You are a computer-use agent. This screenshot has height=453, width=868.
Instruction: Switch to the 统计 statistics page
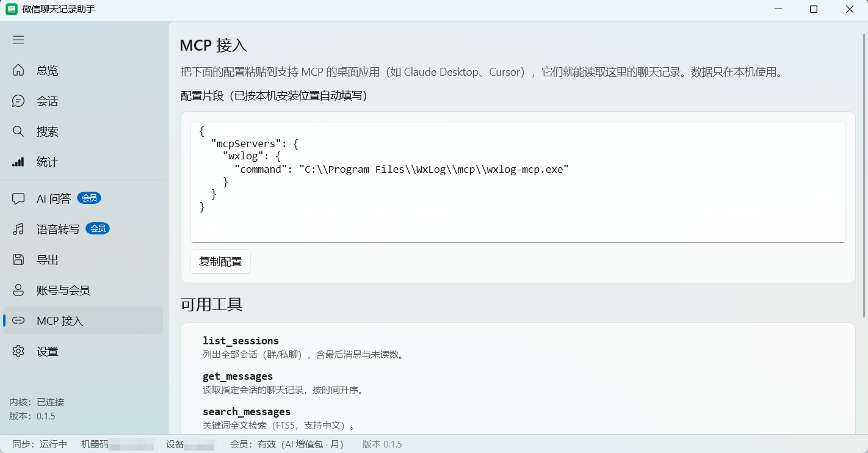tap(83, 162)
